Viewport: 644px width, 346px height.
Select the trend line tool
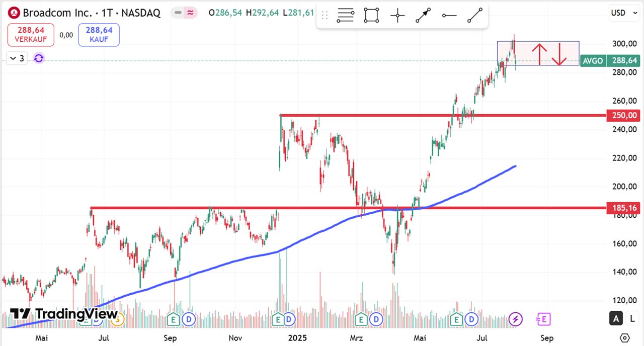coord(475,16)
